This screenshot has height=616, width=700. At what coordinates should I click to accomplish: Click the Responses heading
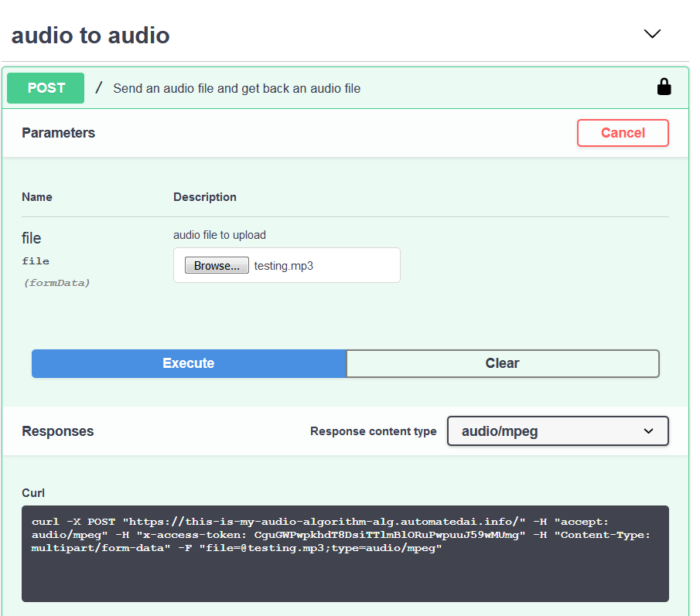tap(57, 431)
